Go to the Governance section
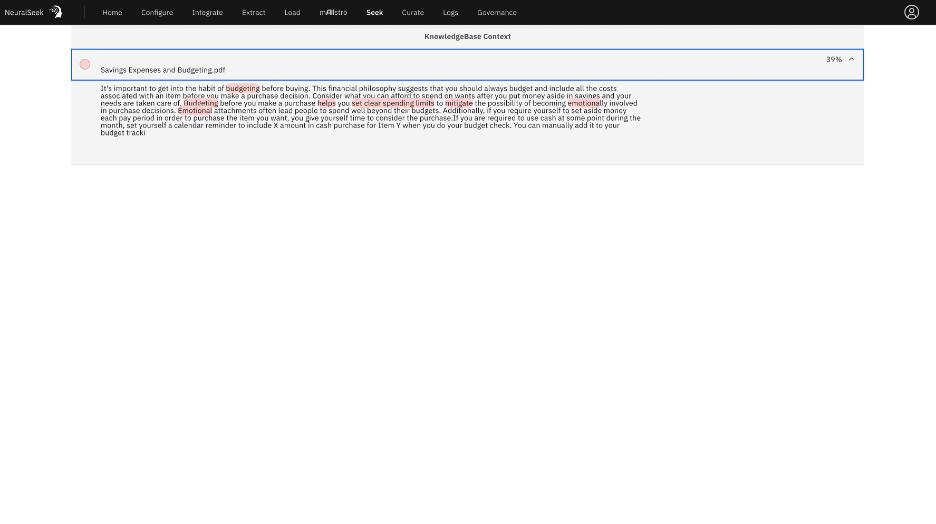 pyautogui.click(x=497, y=13)
